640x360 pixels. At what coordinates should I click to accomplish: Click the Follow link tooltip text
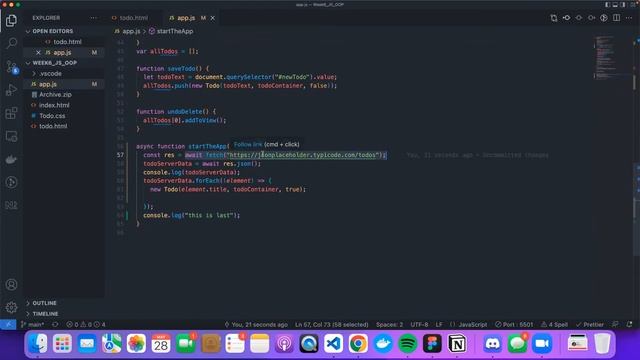click(x=248, y=144)
